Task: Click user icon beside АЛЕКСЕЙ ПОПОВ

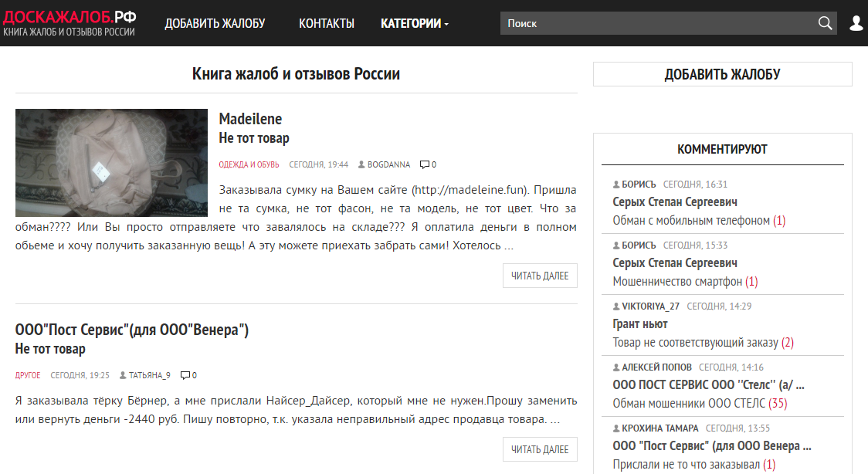Action: pyautogui.click(x=616, y=367)
